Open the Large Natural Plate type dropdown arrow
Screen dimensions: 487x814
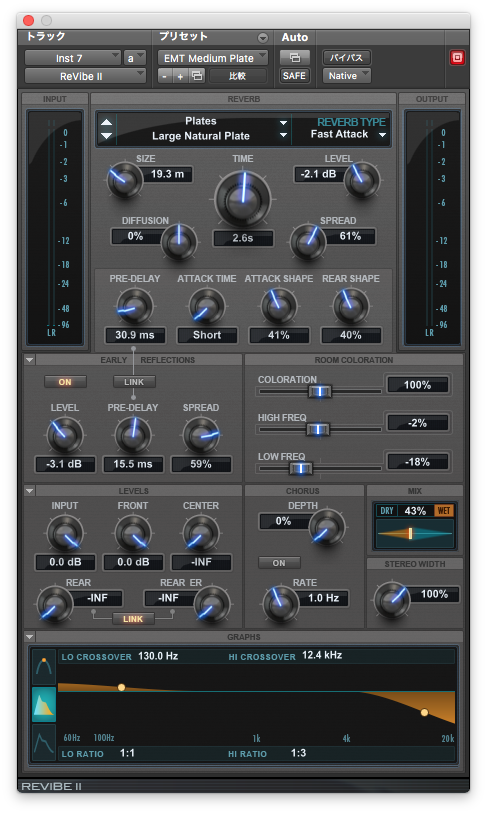pyautogui.click(x=283, y=135)
